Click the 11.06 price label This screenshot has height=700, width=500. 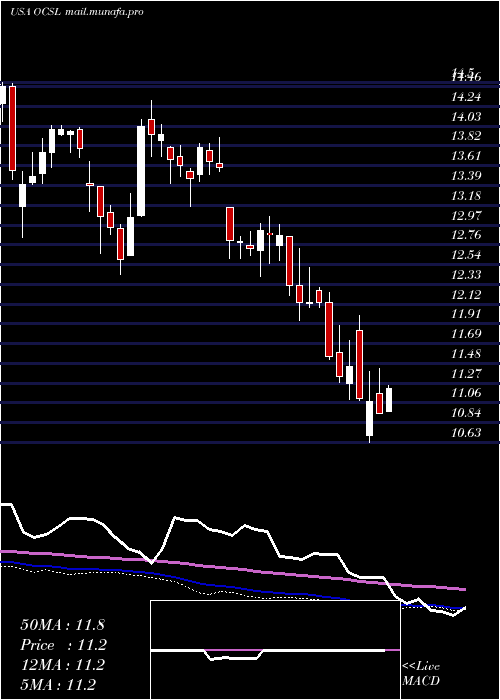pyautogui.click(x=466, y=393)
